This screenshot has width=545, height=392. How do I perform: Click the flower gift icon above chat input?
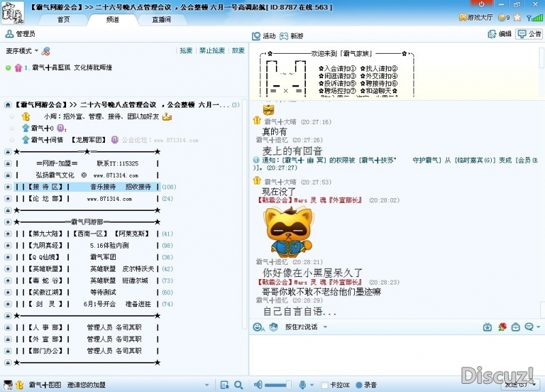pyautogui.click(x=502, y=327)
